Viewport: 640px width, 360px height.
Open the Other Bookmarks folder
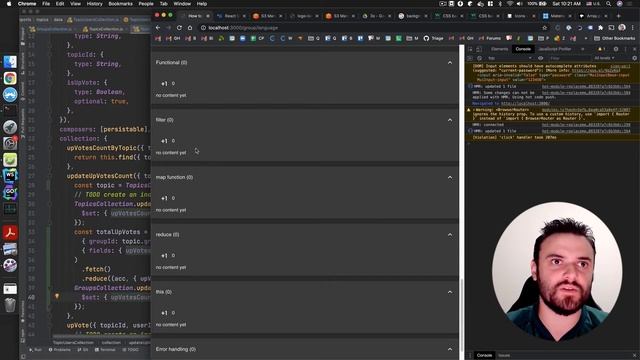(x=615, y=38)
